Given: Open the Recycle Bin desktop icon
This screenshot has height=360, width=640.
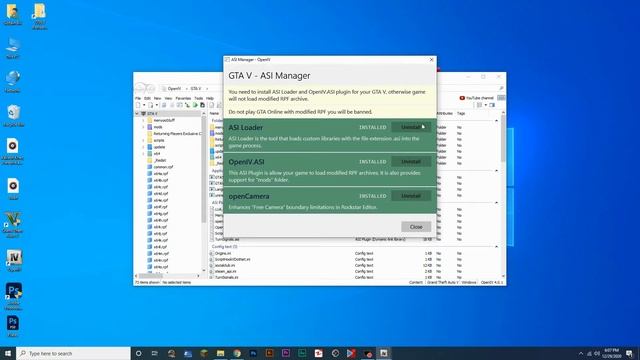Looking at the screenshot, I should coord(13,116).
